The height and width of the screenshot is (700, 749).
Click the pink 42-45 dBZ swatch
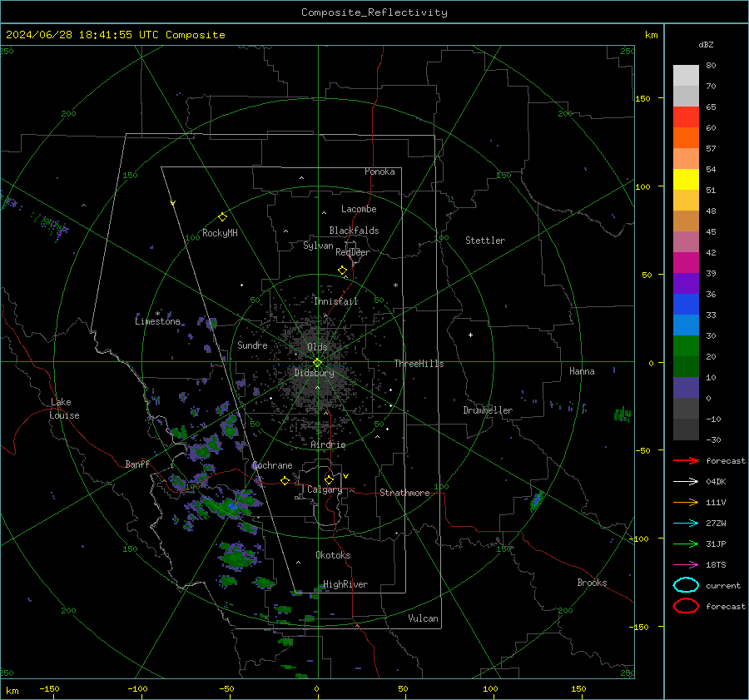point(686,241)
